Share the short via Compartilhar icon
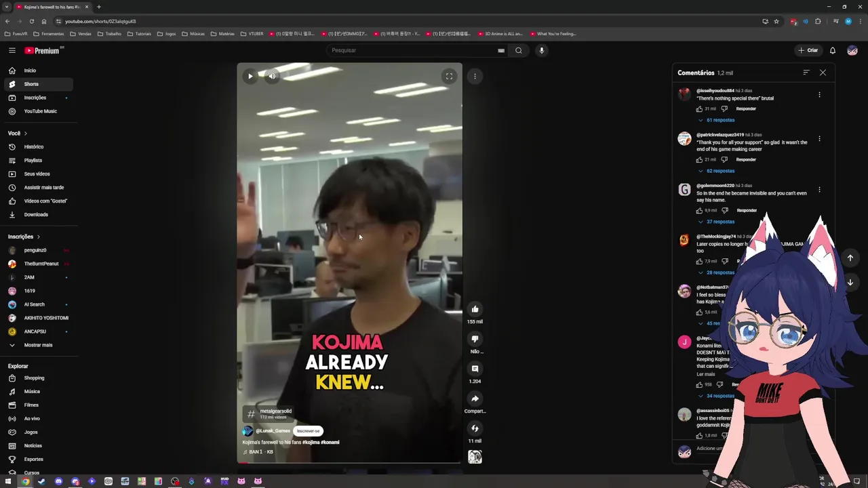Image resolution: width=868 pixels, height=488 pixels. 475,399
